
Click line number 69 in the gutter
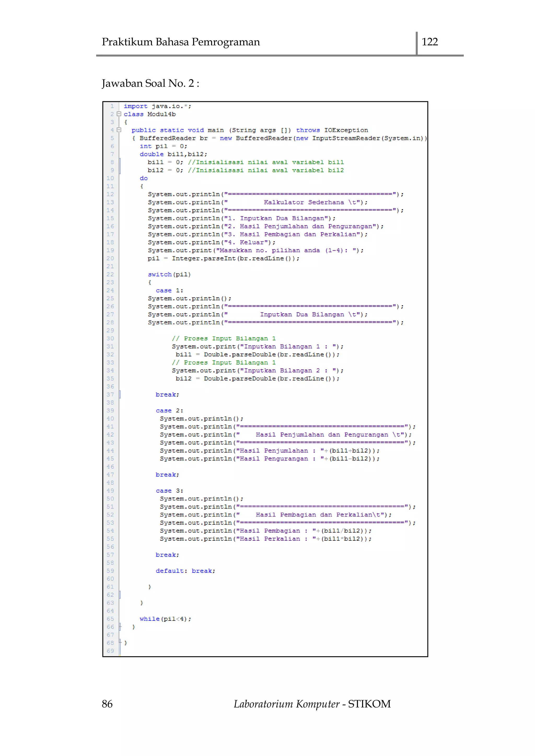[x=110, y=651]
